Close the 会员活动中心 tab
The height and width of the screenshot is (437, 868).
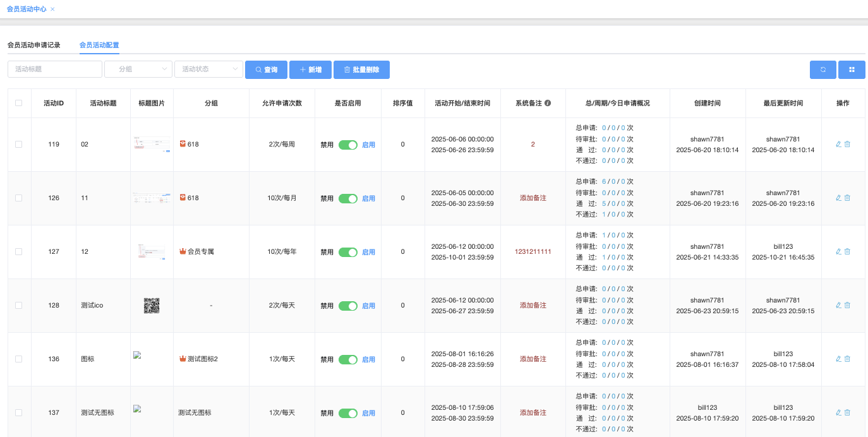(52, 9)
